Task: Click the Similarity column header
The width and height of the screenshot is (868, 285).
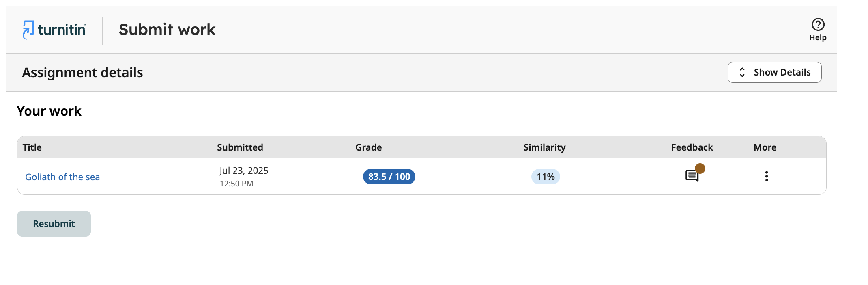Action: pos(544,147)
